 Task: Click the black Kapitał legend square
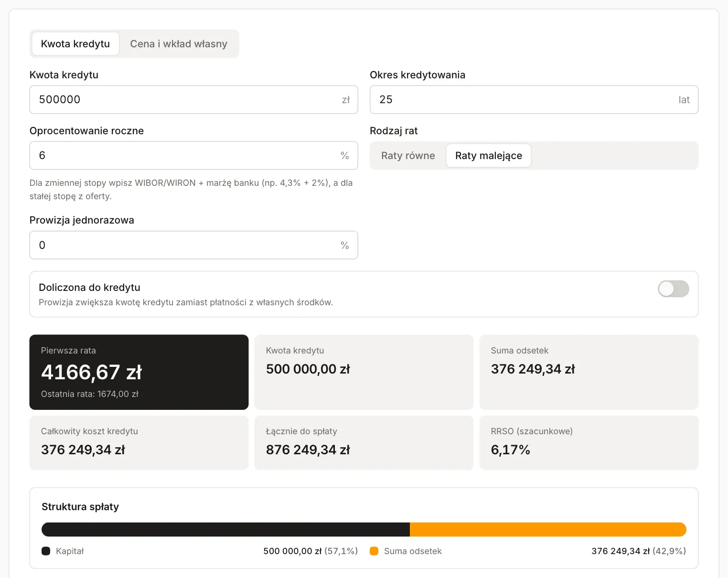[x=46, y=551]
